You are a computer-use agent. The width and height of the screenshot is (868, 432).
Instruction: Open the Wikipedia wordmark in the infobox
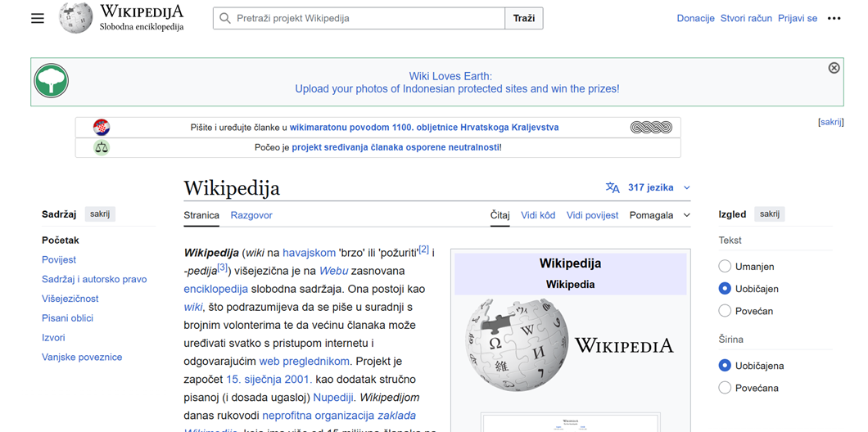pos(625,344)
